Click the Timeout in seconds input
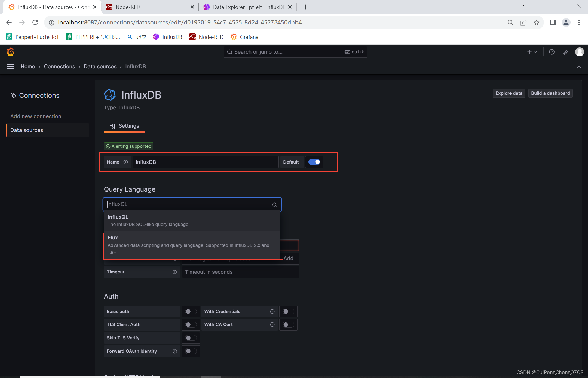Screen dimensions: 588x378 pos(240,272)
